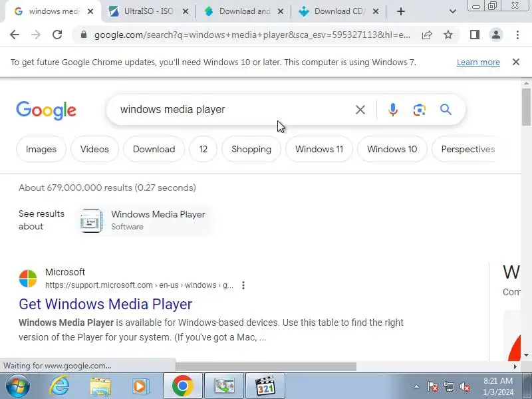This screenshot has width=532, height=399.
Task: Reload the current page
Action: tap(57, 35)
